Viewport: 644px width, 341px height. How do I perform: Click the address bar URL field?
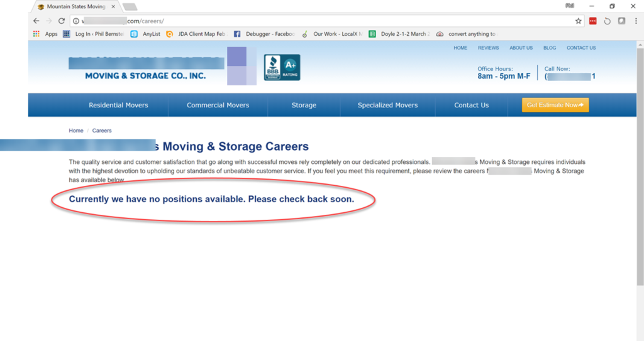pos(314,21)
